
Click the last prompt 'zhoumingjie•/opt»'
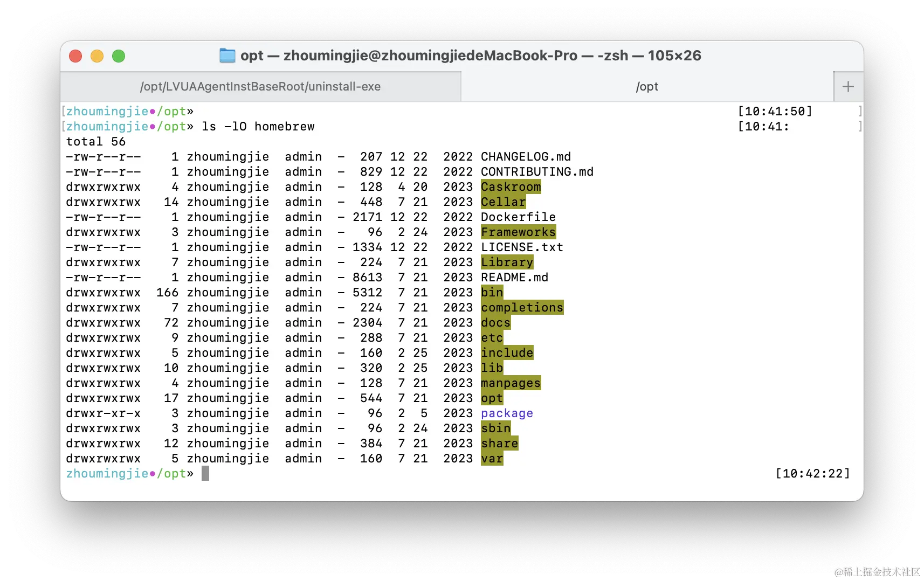click(130, 474)
